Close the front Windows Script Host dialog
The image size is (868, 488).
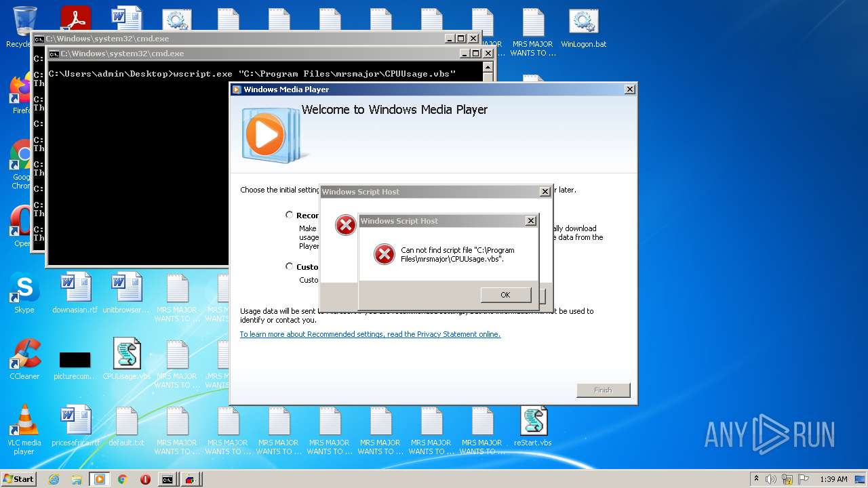[x=531, y=221]
